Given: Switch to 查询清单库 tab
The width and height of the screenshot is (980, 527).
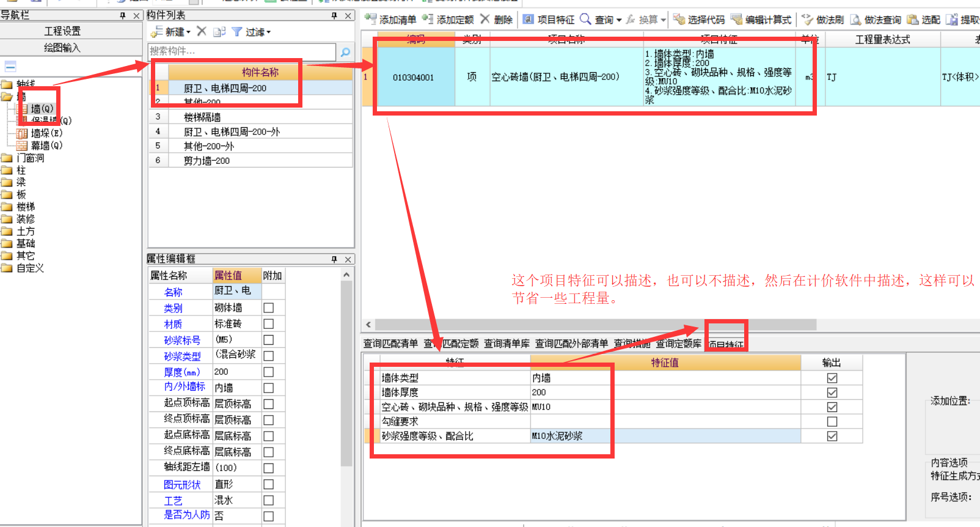Looking at the screenshot, I should pyautogui.click(x=506, y=344).
